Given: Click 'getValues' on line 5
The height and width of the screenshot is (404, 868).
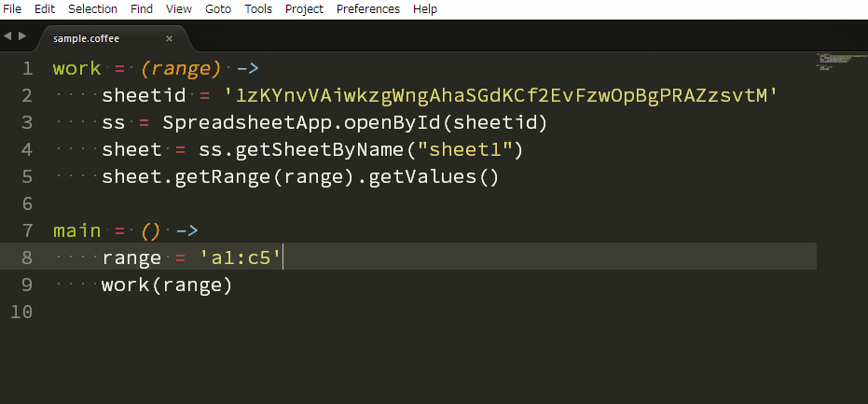Looking at the screenshot, I should click(423, 177).
